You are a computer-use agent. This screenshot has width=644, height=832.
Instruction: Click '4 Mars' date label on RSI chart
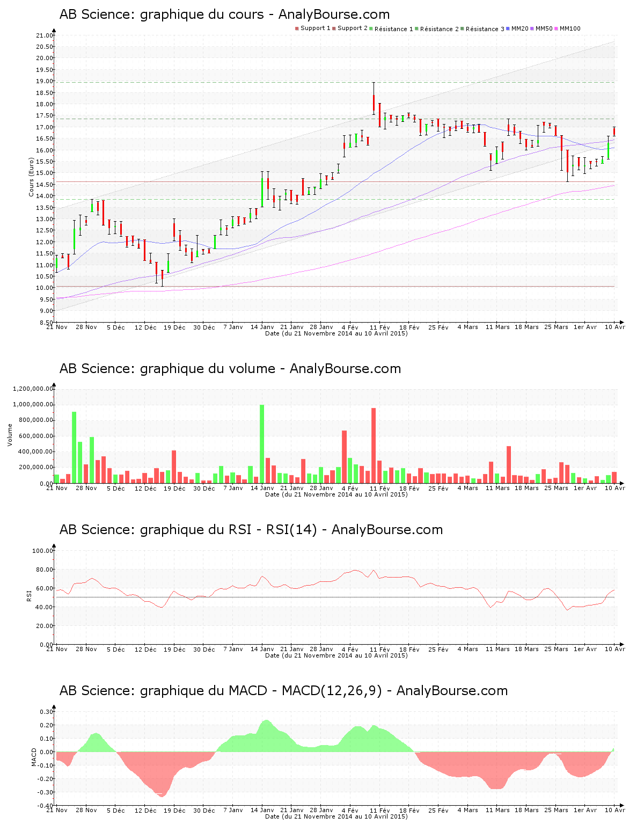coord(468,649)
